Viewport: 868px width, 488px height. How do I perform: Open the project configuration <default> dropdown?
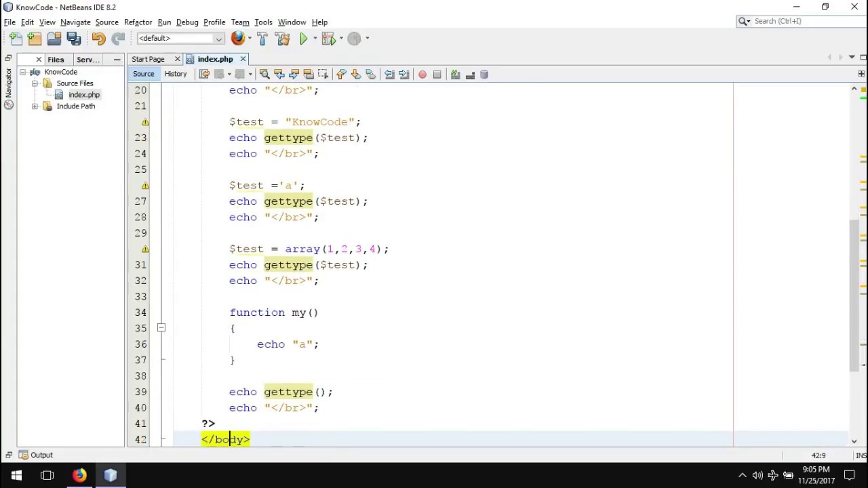[x=180, y=39]
